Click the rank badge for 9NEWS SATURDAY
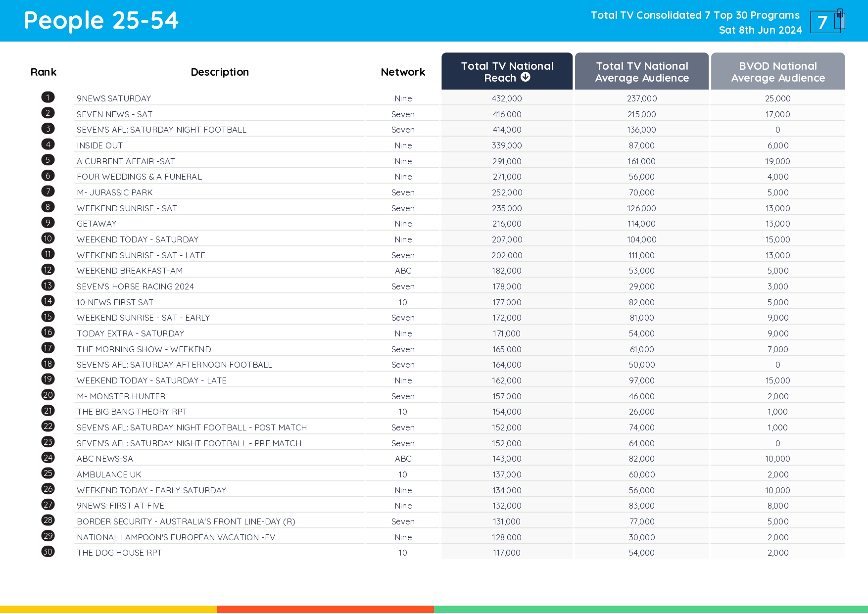Screen dimensions: 868x614 [x=48, y=97]
